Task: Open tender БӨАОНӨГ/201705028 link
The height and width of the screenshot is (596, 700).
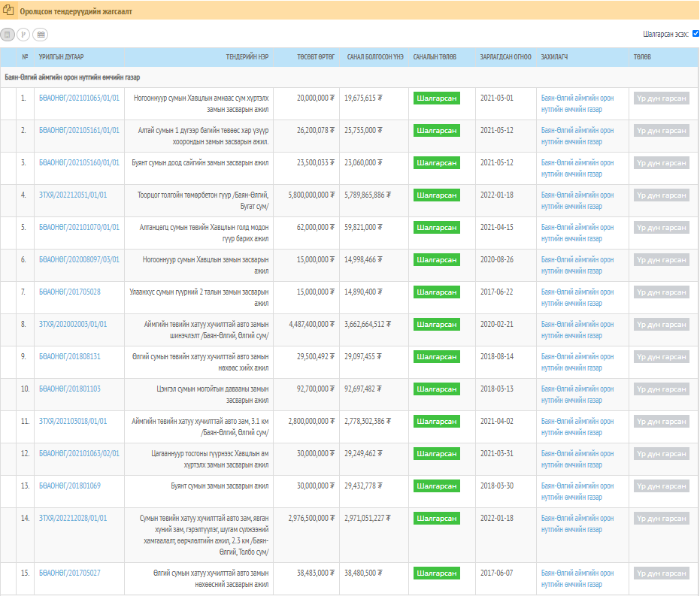Action: point(70,292)
